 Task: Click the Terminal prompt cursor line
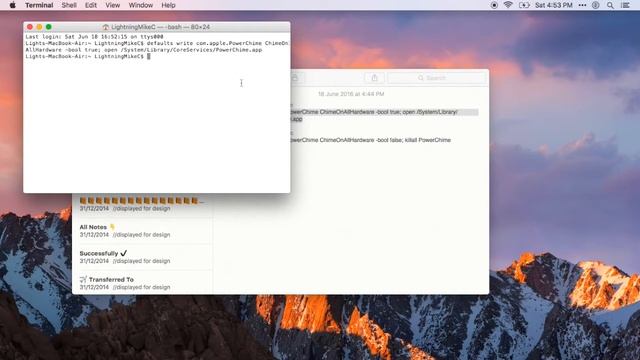pyautogui.click(x=88, y=56)
